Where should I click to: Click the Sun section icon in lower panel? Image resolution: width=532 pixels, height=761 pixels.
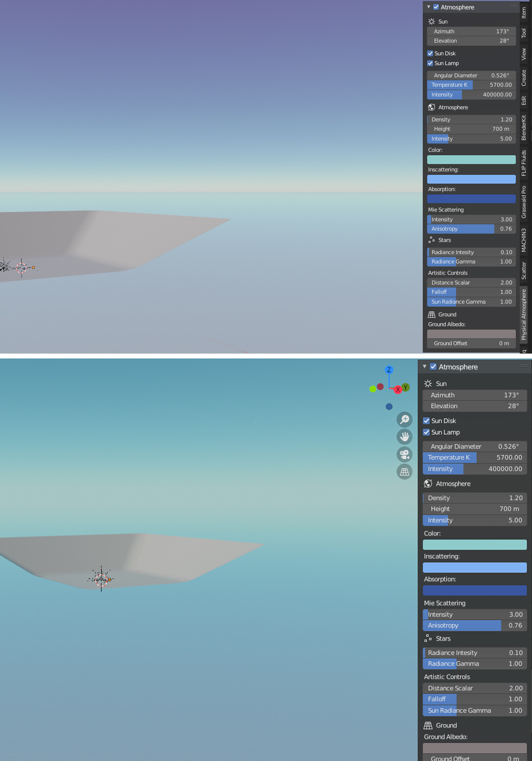click(x=428, y=383)
